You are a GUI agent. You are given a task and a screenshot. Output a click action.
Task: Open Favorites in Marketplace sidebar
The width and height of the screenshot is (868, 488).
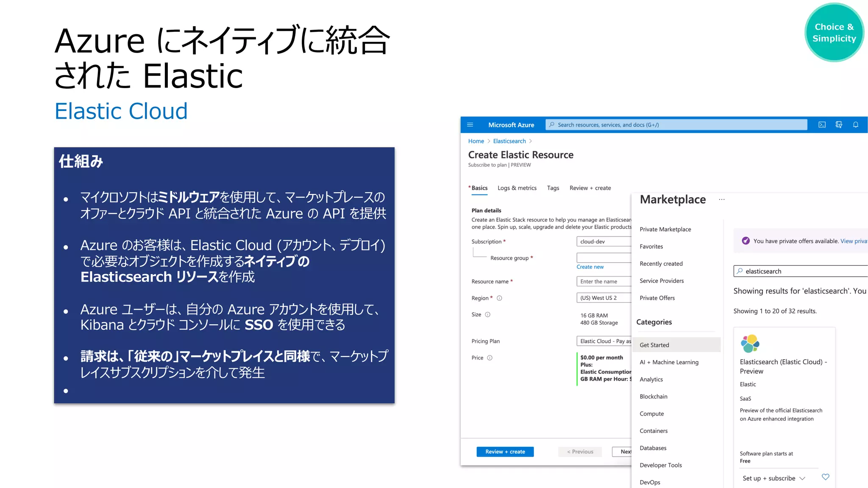click(651, 247)
